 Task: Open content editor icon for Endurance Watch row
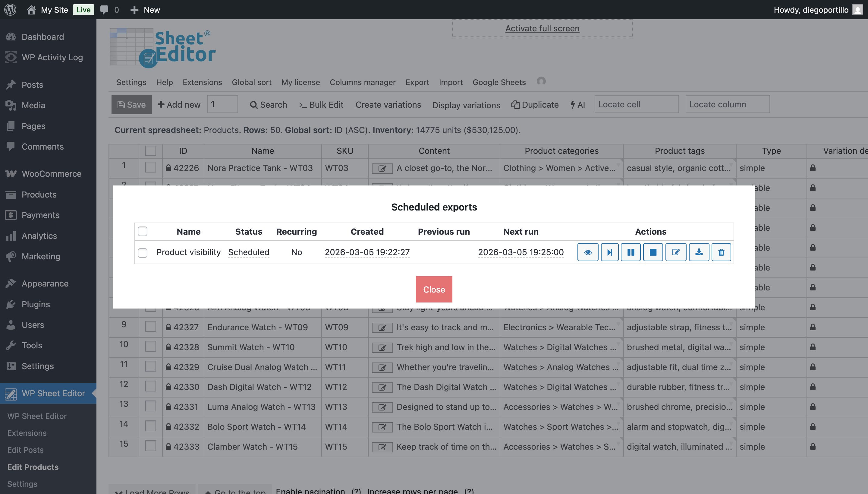(x=382, y=328)
